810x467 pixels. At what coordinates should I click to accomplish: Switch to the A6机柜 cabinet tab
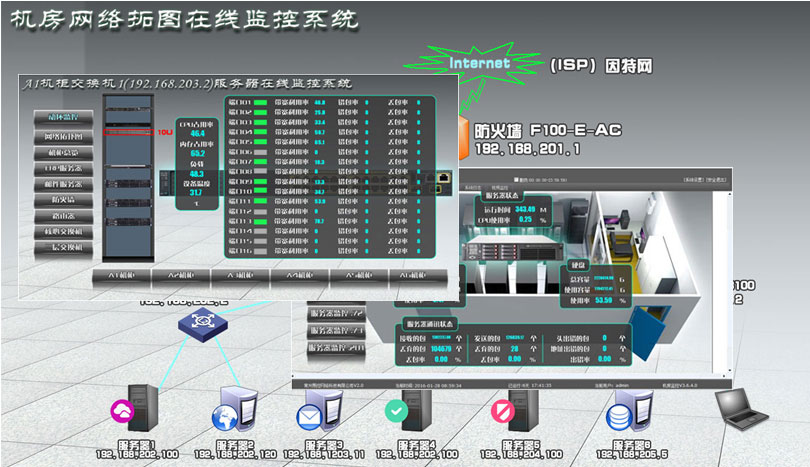[418, 276]
